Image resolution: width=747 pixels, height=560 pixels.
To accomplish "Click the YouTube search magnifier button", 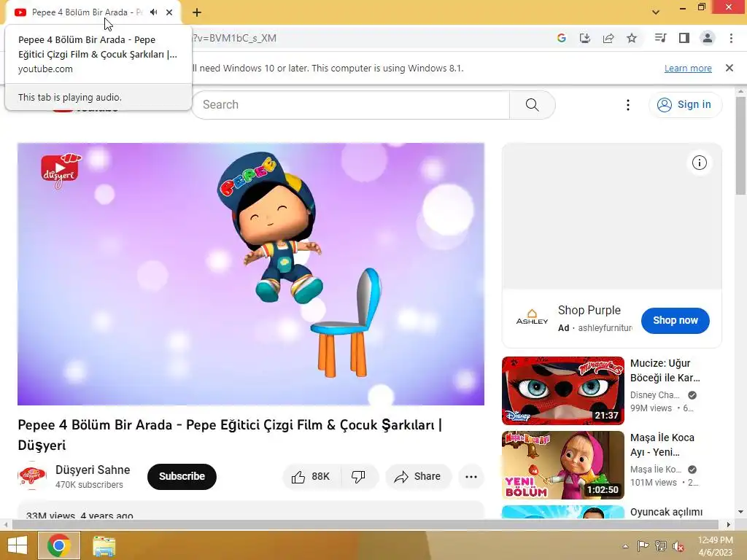I will click(532, 104).
